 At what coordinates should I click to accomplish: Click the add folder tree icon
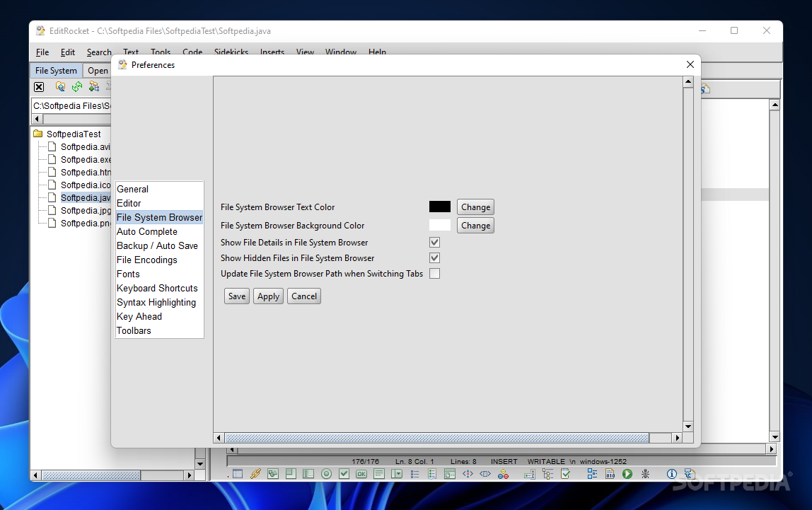coord(94,86)
